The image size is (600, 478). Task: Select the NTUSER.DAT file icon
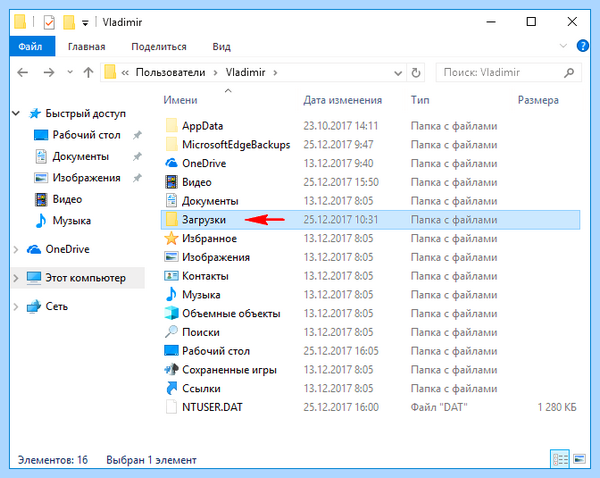[171, 407]
